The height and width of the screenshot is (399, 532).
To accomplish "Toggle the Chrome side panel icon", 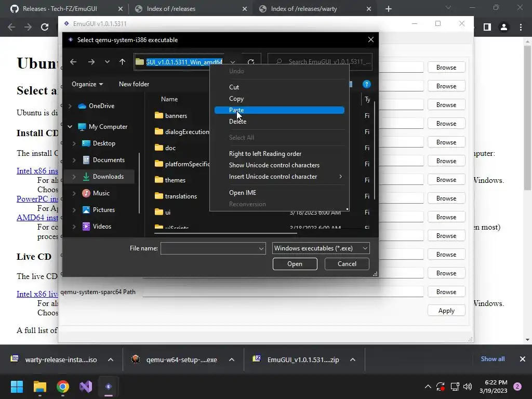I will (x=487, y=27).
